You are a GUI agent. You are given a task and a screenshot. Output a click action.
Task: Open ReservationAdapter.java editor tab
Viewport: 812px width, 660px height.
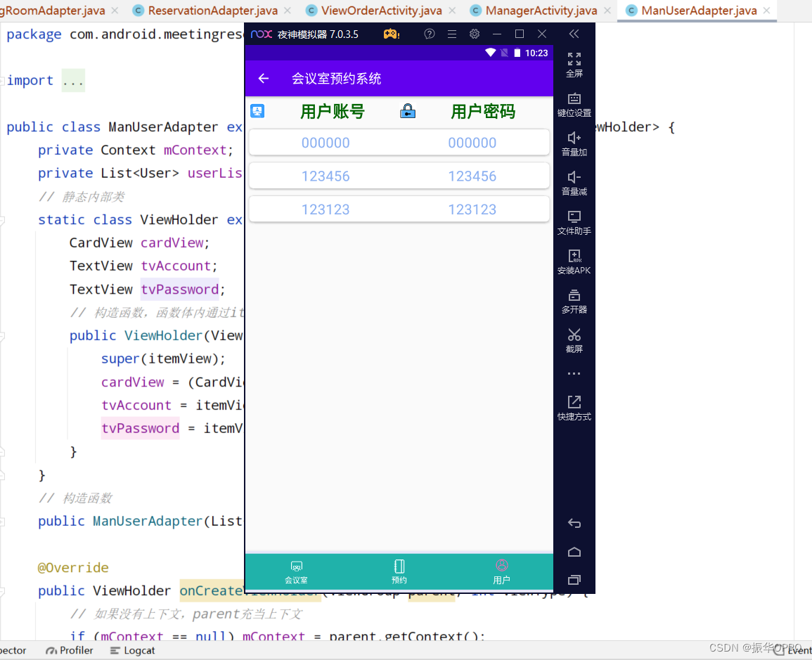coord(212,11)
